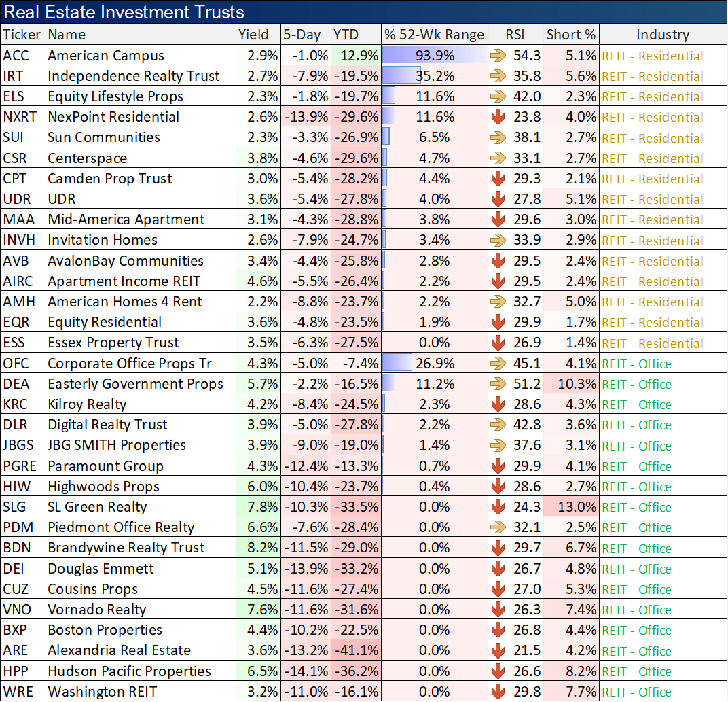Image resolution: width=728 pixels, height=702 pixels.
Task: Click the down arrow for Kilroy Realty
Action: [x=498, y=404]
